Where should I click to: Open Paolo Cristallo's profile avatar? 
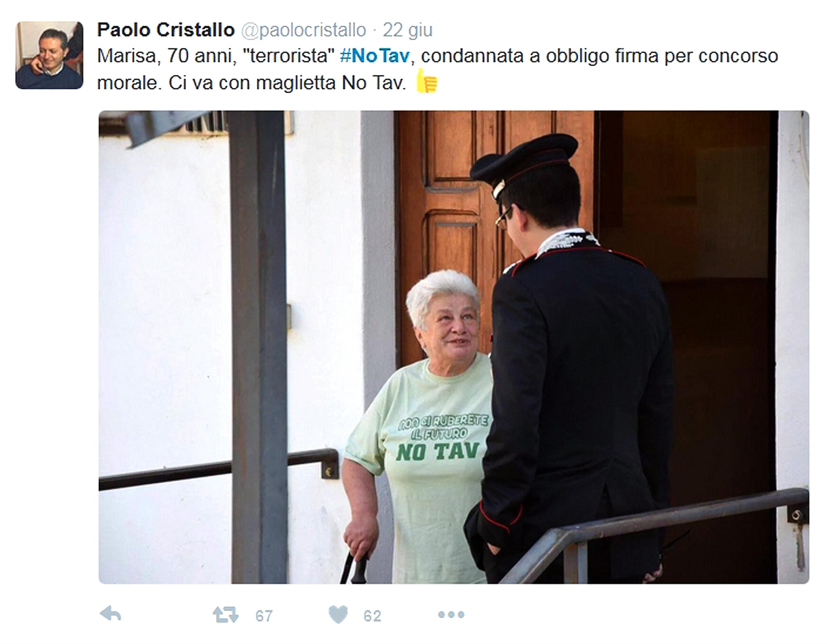pyautogui.click(x=49, y=55)
